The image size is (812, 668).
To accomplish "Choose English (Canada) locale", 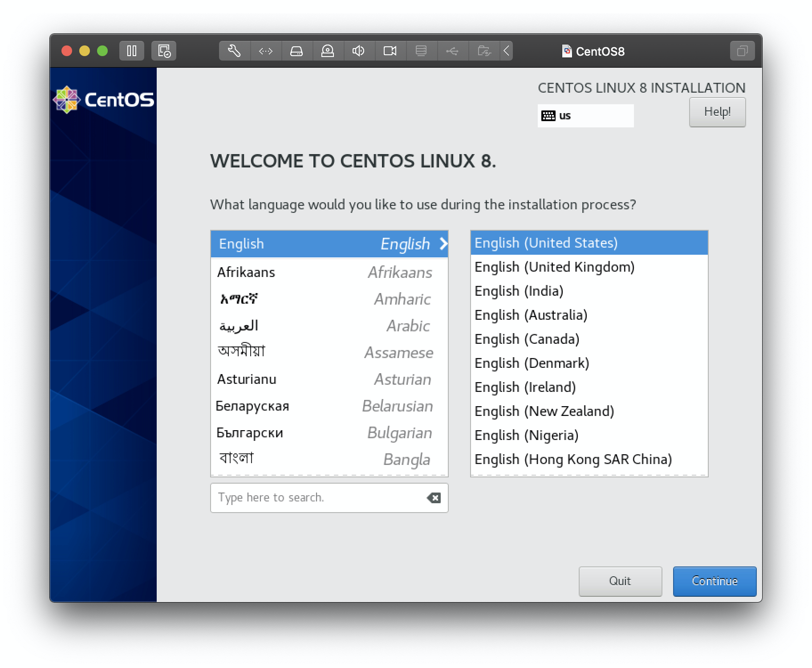I will 589,339.
